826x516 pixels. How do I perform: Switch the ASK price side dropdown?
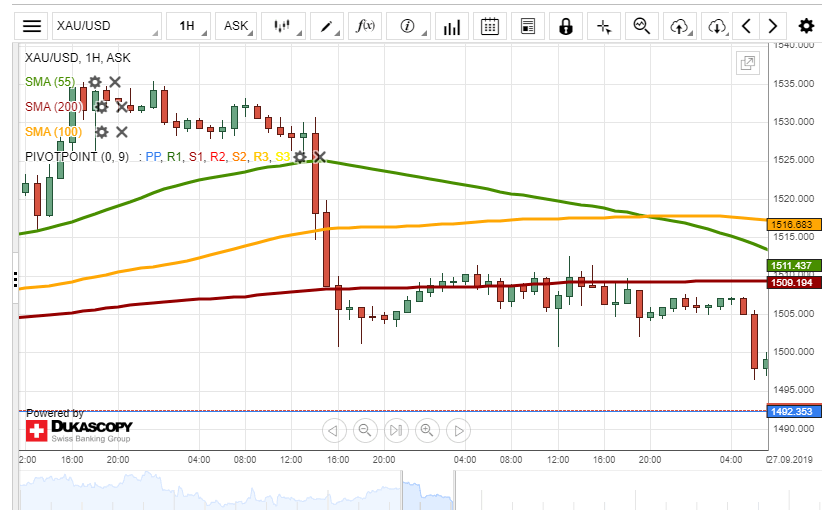click(236, 26)
